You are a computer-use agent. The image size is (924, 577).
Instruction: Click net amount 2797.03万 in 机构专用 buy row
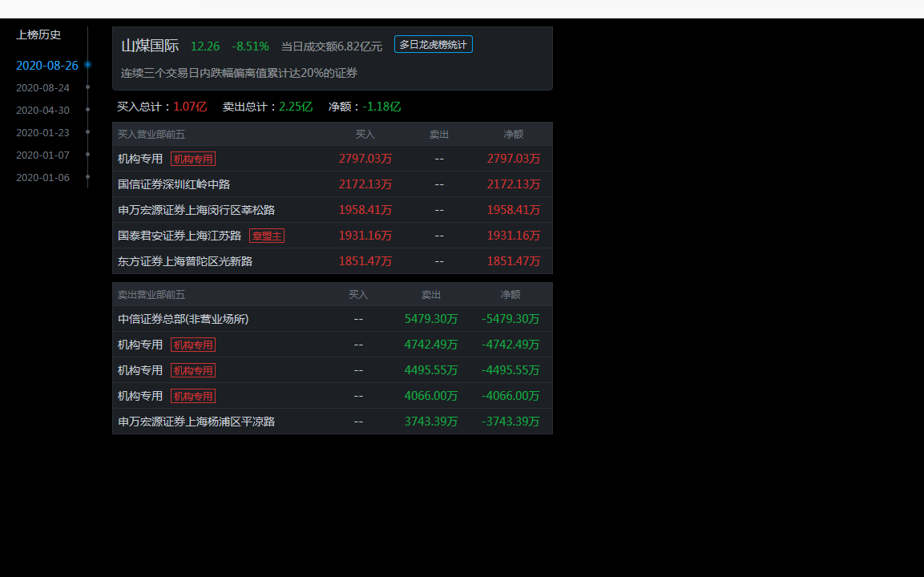[513, 159]
